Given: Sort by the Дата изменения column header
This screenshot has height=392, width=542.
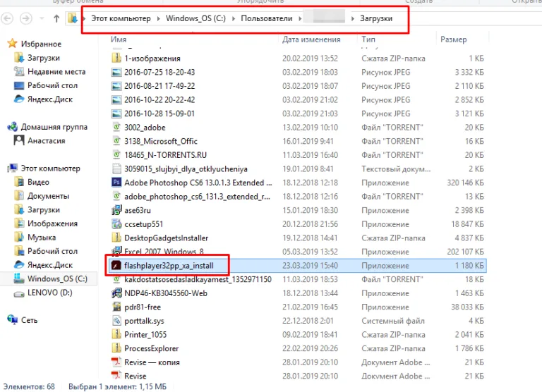Looking at the screenshot, I should point(311,39).
